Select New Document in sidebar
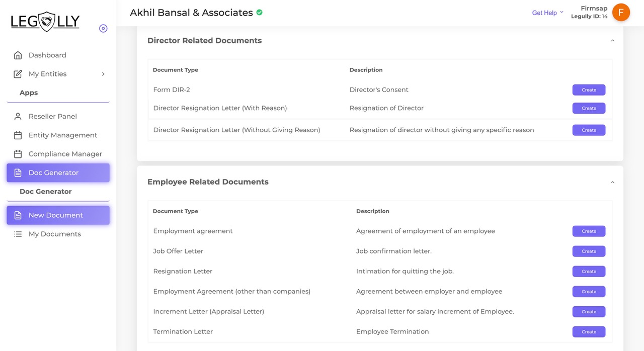The height and width of the screenshot is (351, 644). [x=58, y=215]
